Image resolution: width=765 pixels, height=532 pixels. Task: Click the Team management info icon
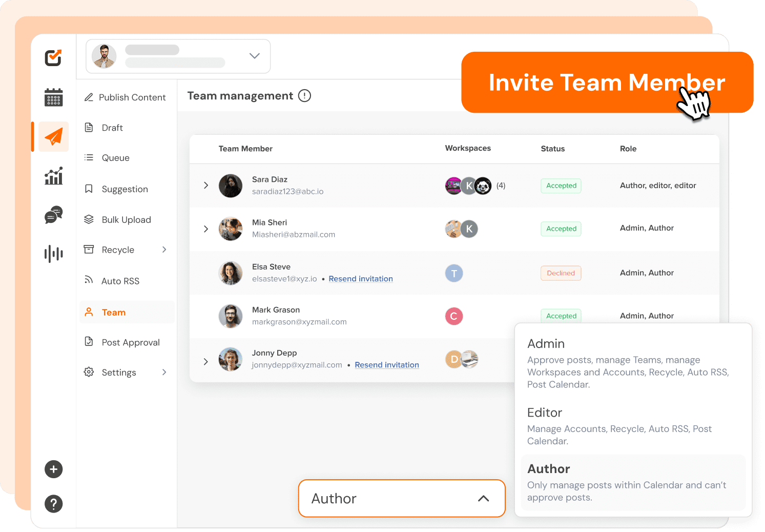304,96
